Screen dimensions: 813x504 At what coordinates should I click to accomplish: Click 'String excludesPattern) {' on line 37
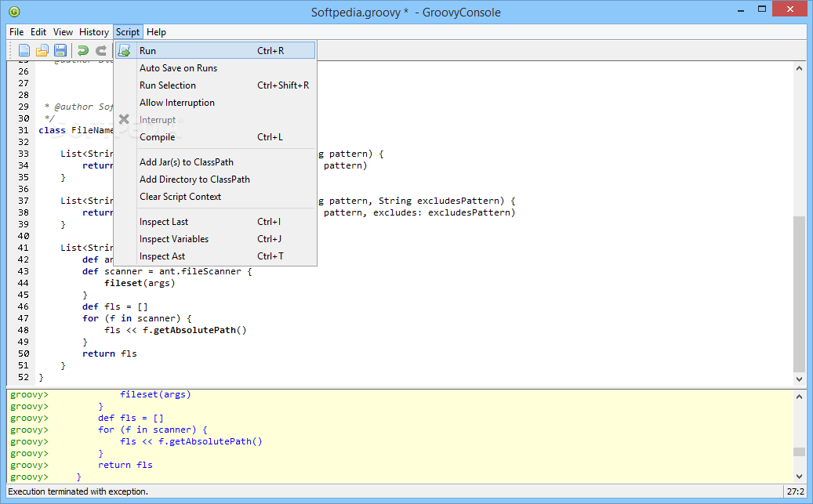pos(447,201)
